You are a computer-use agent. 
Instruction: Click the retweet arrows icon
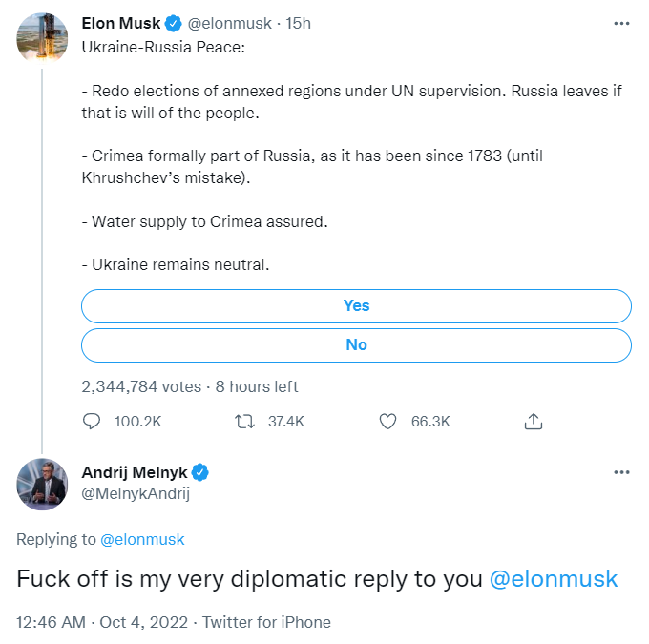(x=244, y=421)
